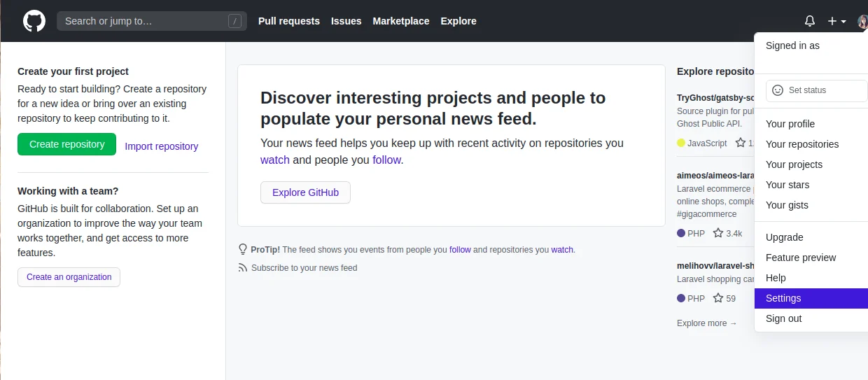The width and height of the screenshot is (868, 380).
Task: Click the GitHub Octocat logo
Action: click(x=34, y=21)
